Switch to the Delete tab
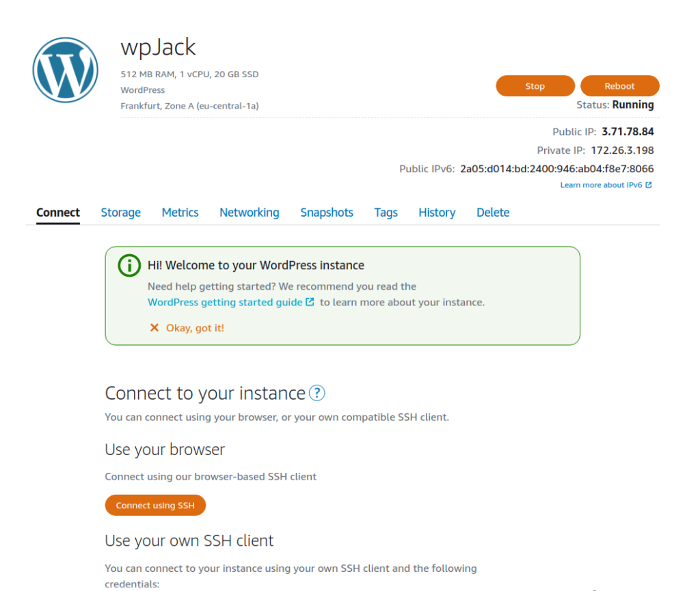700x591 pixels. pyautogui.click(x=493, y=212)
